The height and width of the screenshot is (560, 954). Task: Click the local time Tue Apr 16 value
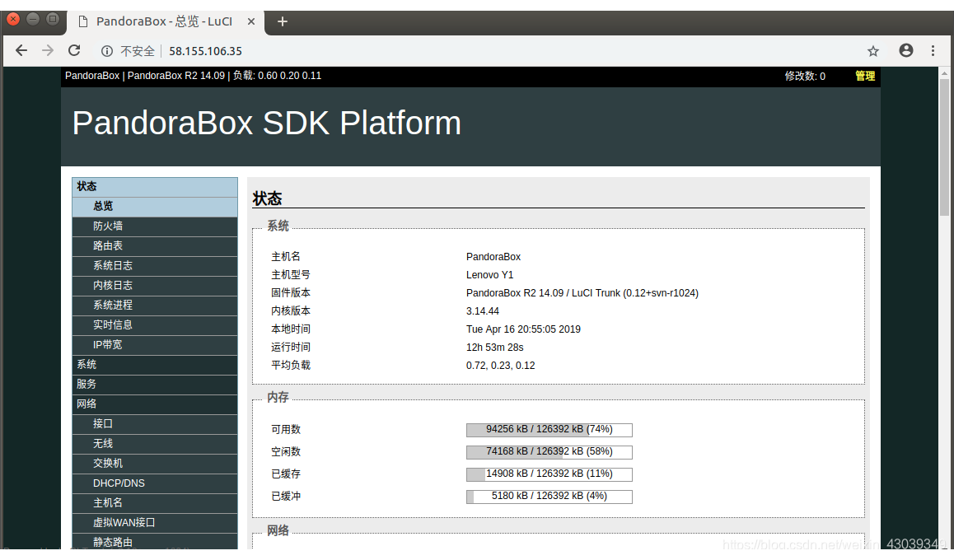coord(523,329)
